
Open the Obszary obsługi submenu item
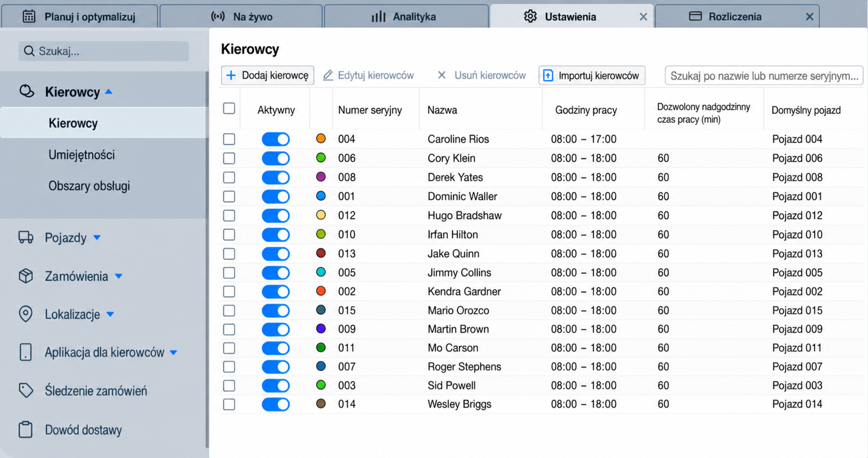(89, 186)
